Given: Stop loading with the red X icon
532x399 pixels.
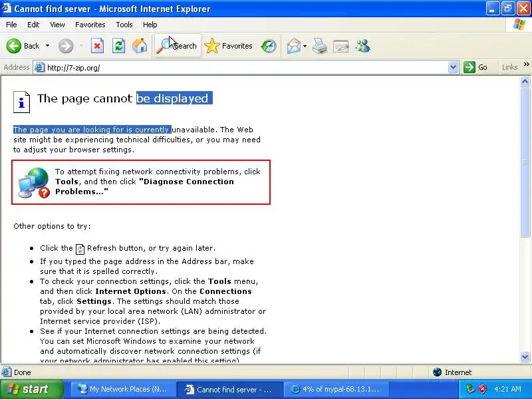Looking at the screenshot, I should point(97,46).
